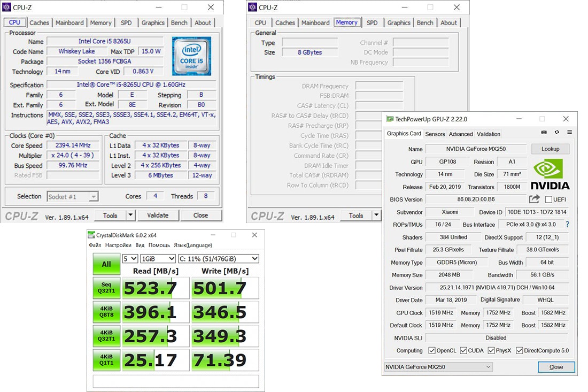588x392 pixels.
Task: Click the Seq write result 501.7 bar
Action: click(225, 288)
